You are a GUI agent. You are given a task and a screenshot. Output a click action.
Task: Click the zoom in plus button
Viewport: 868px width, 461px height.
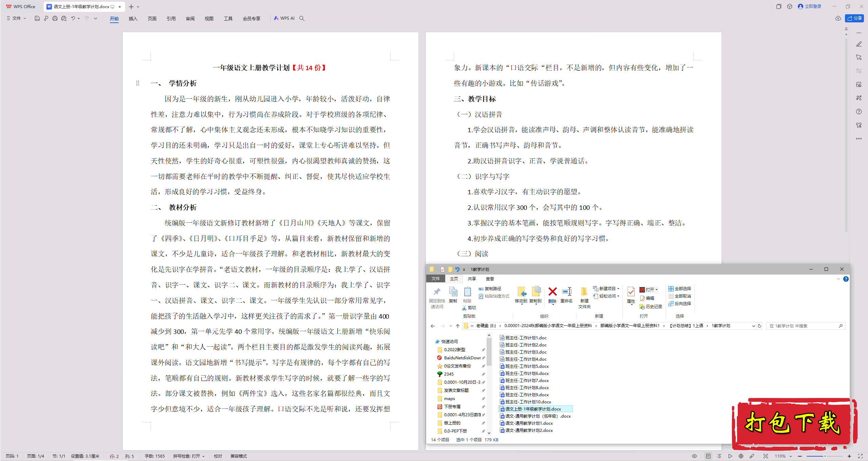point(849,456)
